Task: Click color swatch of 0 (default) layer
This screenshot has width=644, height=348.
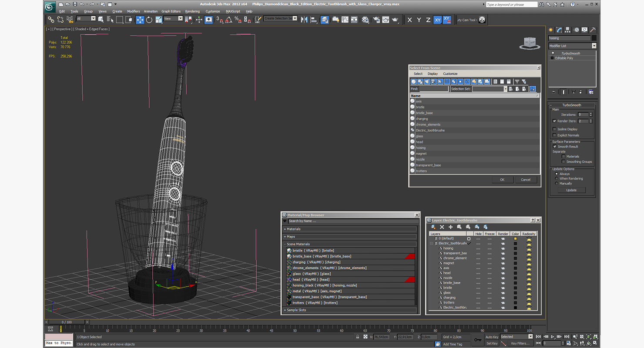Action: pyautogui.click(x=515, y=239)
